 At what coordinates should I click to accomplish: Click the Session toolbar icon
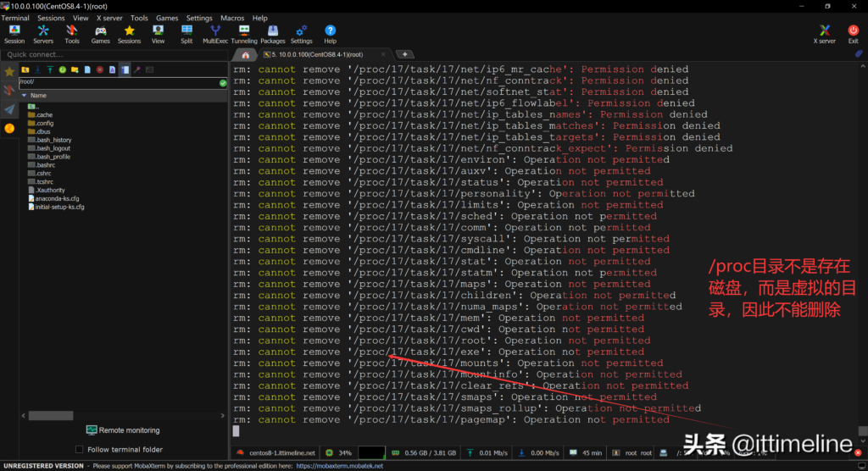point(14,34)
